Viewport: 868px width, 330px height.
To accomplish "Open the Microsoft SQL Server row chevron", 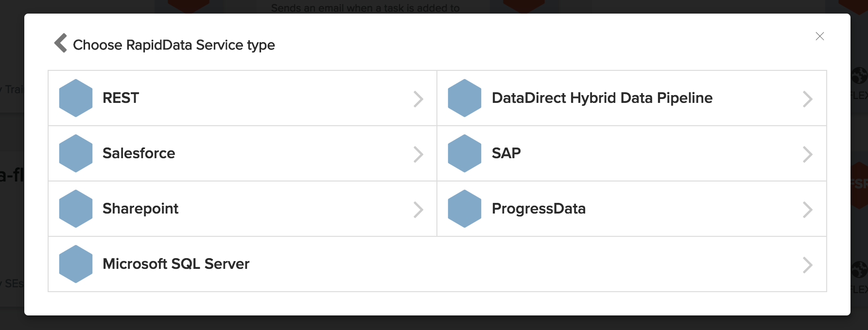I will tap(807, 265).
